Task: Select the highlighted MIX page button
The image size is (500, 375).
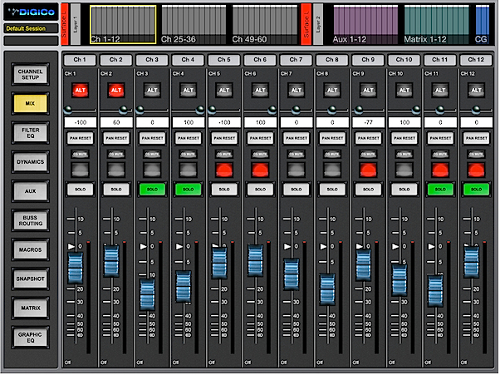Action: 30,104
